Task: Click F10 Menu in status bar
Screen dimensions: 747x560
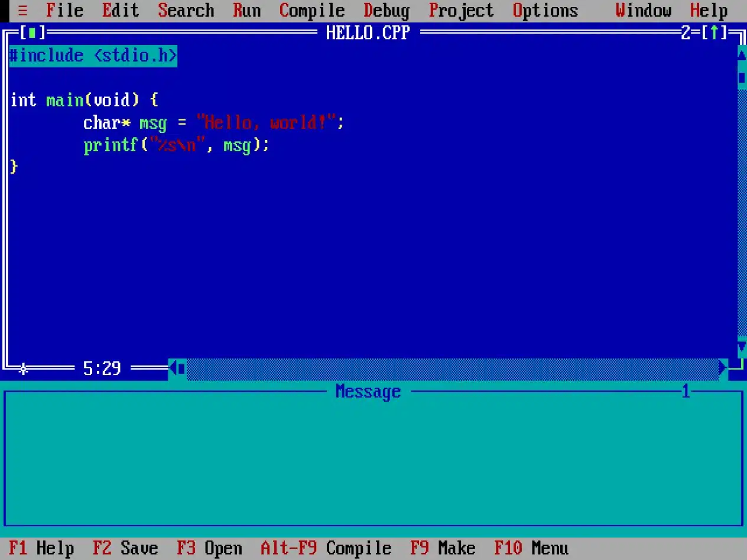Action: 531,548
